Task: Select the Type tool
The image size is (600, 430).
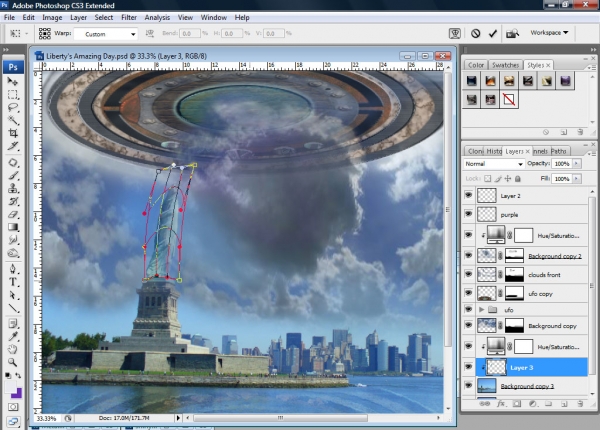Action: pos(13,282)
